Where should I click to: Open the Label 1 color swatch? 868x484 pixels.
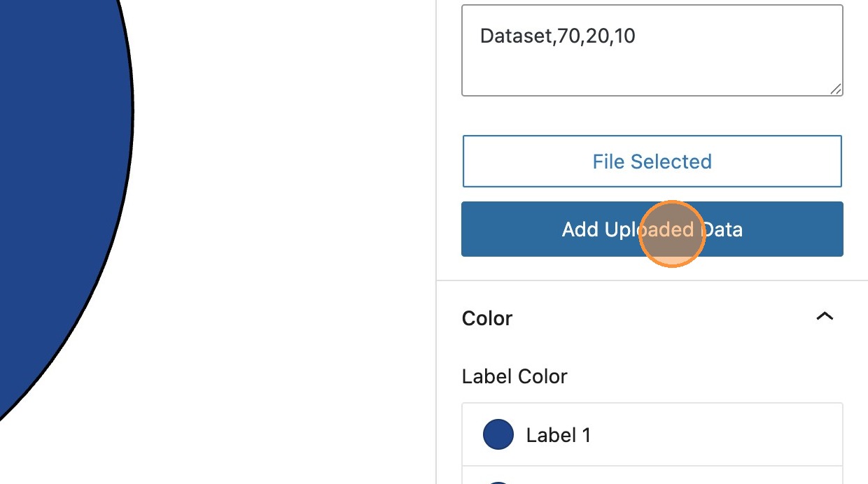tap(498, 434)
